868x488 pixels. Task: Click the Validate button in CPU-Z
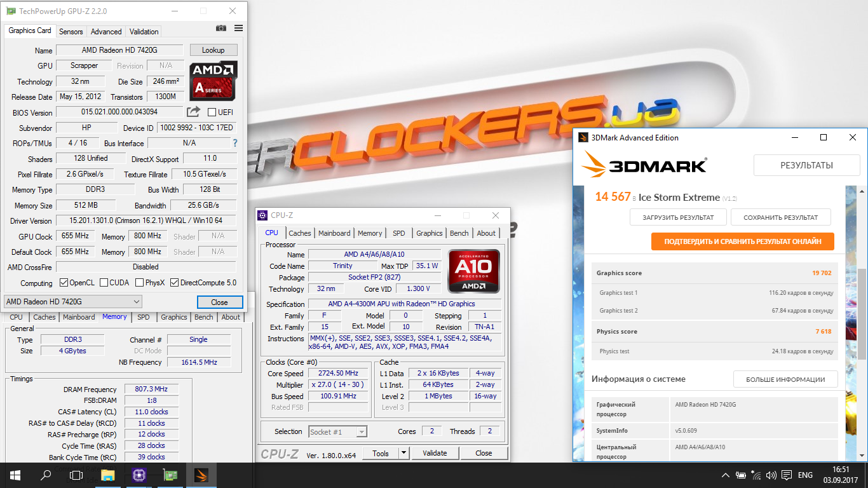(435, 453)
